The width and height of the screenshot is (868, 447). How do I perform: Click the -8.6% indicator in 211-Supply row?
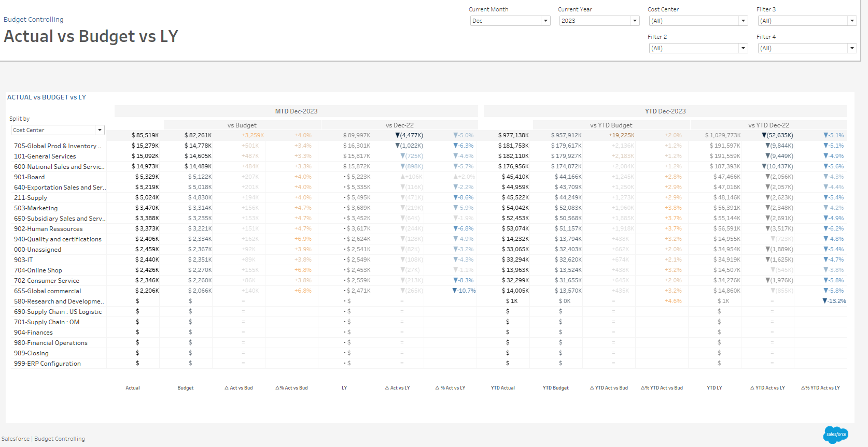[464, 197]
